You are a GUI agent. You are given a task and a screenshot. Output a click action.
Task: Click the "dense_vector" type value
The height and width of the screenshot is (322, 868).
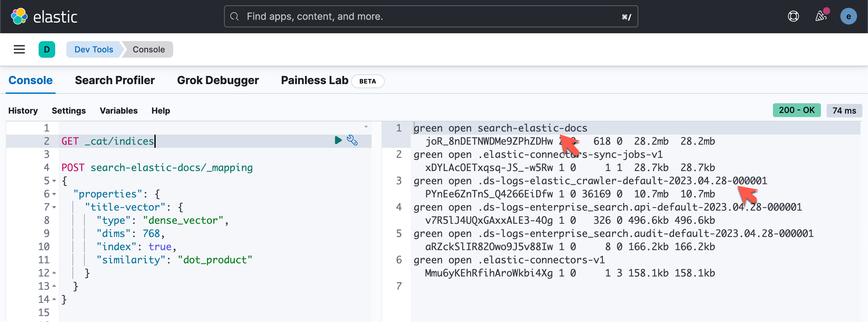coord(183,220)
